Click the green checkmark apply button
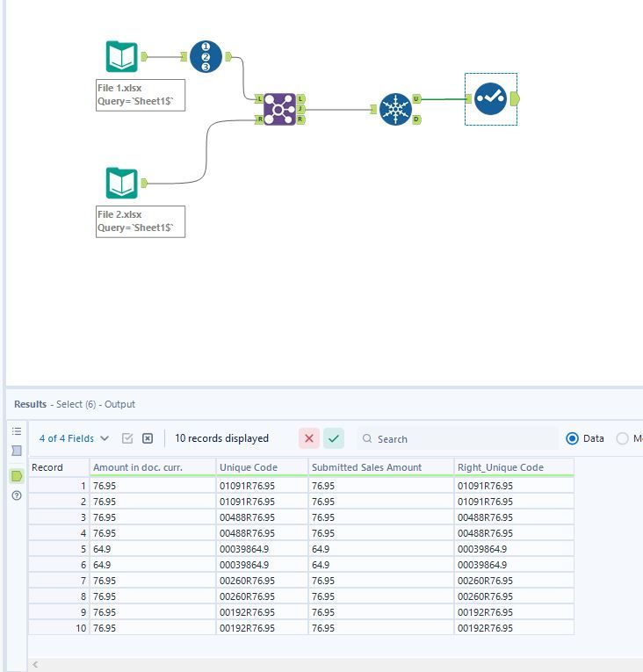The width and height of the screenshot is (643, 672). pyautogui.click(x=334, y=438)
